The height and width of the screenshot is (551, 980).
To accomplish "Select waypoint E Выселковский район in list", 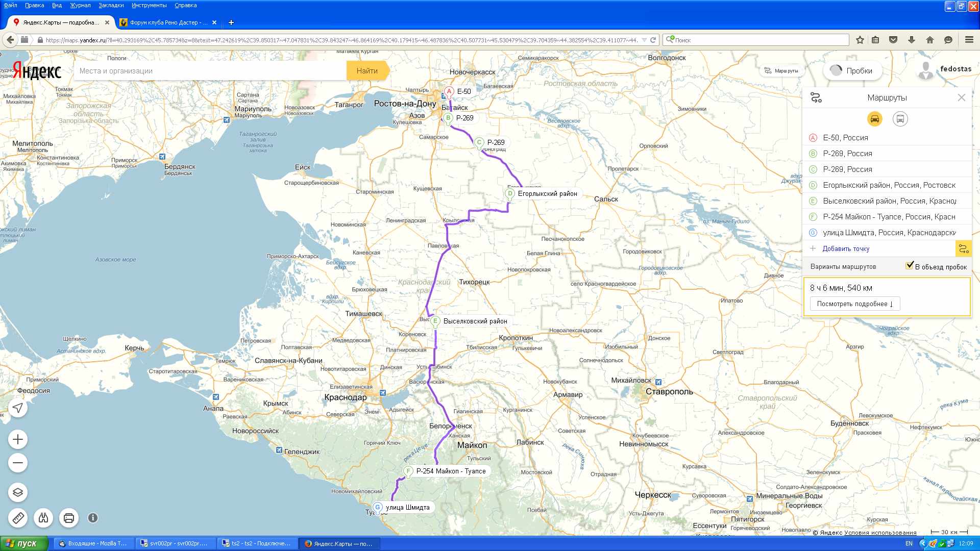I will [x=887, y=201].
